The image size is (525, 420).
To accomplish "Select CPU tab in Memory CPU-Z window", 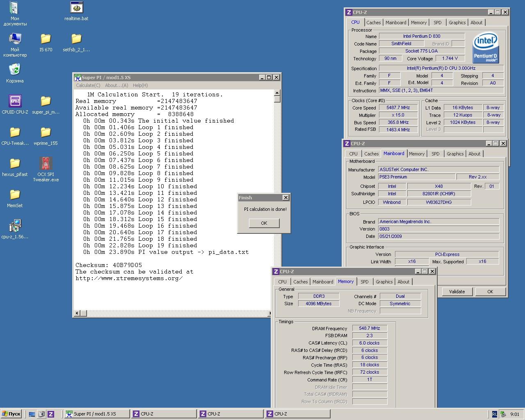I will [283, 282].
